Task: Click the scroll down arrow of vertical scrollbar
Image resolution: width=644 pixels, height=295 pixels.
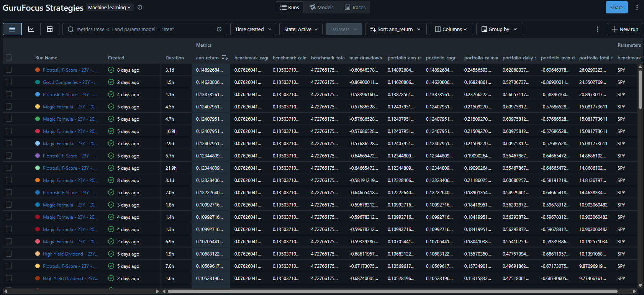Action: (x=640, y=285)
